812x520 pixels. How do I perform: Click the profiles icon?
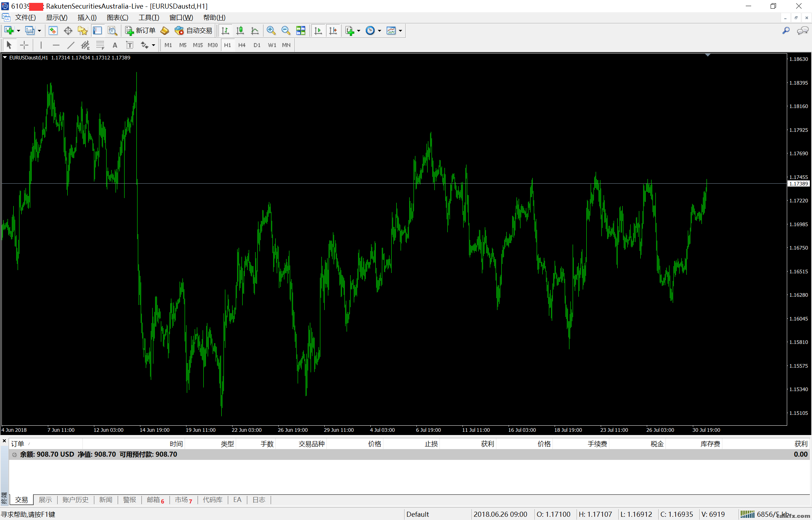point(30,31)
